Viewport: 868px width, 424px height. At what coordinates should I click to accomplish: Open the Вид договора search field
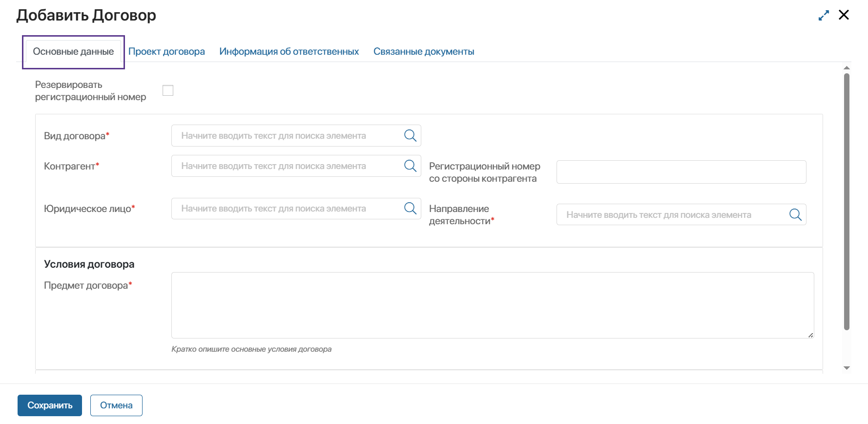(288, 136)
